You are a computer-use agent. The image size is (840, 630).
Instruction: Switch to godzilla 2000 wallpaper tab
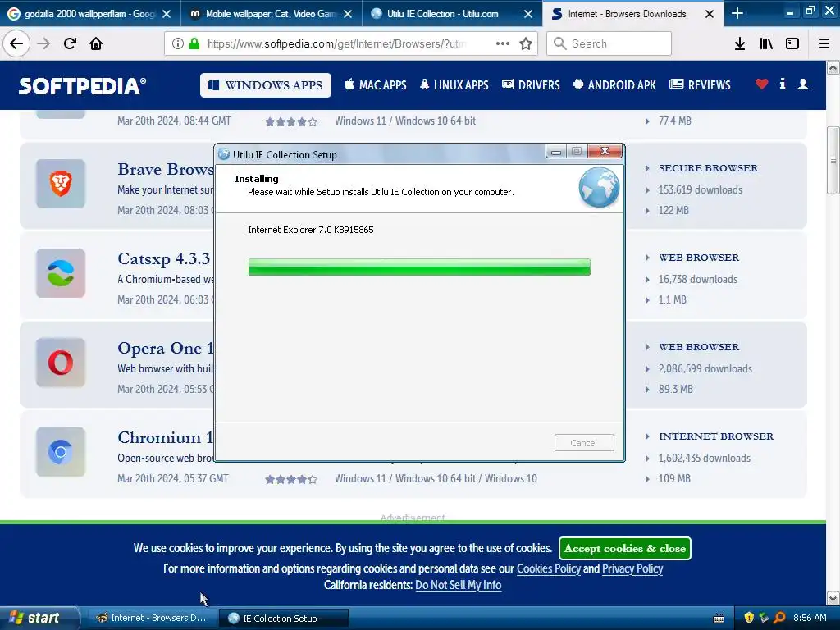(x=90, y=14)
